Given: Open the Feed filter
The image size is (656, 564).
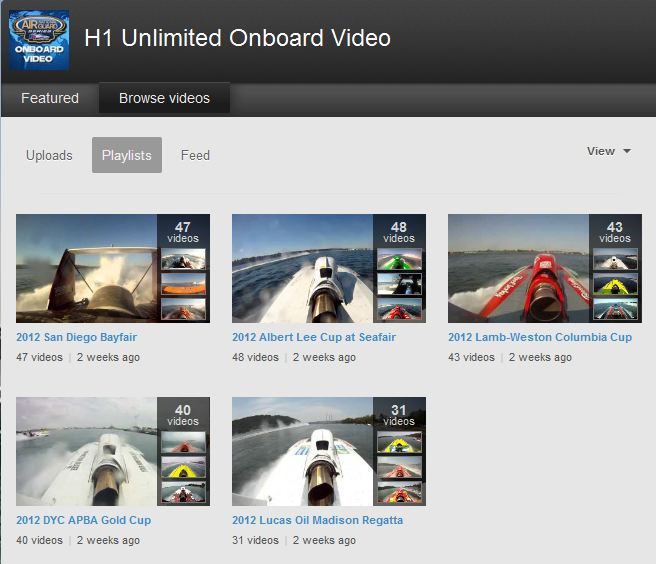Looking at the screenshot, I should click(x=195, y=155).
